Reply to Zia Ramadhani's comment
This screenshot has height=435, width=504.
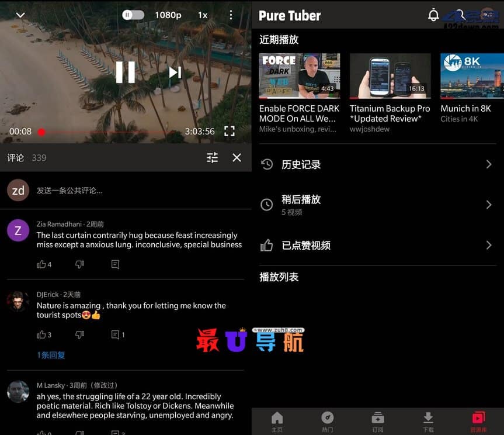point(115,264)
